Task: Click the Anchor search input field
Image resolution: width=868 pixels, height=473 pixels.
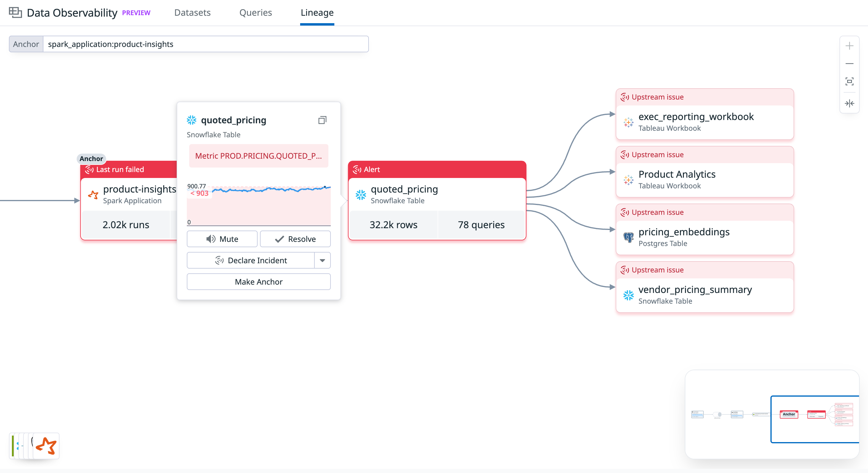Action: [x=206, y=44]
